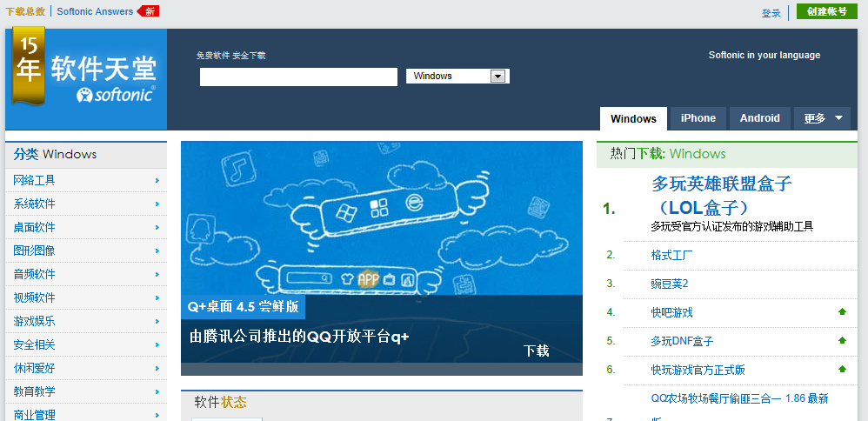Open the 多玩DNF盒子 download link
868x421 pixels.
(x=682, y=341)
